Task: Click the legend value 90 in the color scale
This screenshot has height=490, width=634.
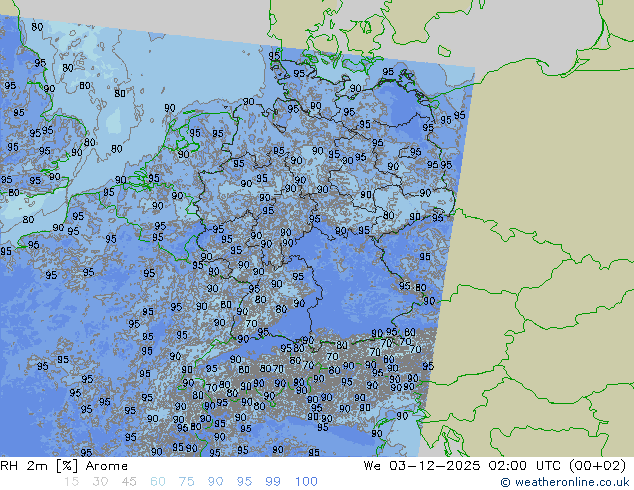Action: tap(215, 482)
